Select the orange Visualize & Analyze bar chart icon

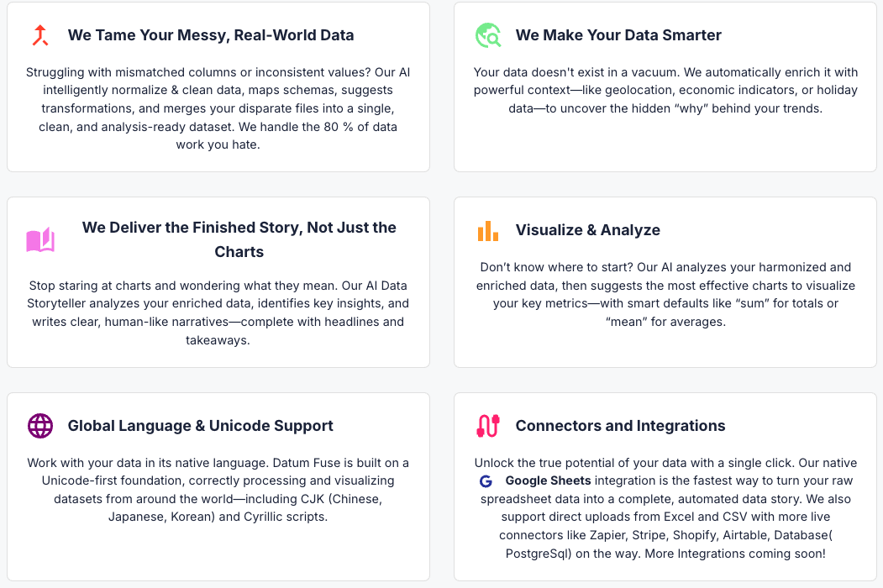[488, 230]
